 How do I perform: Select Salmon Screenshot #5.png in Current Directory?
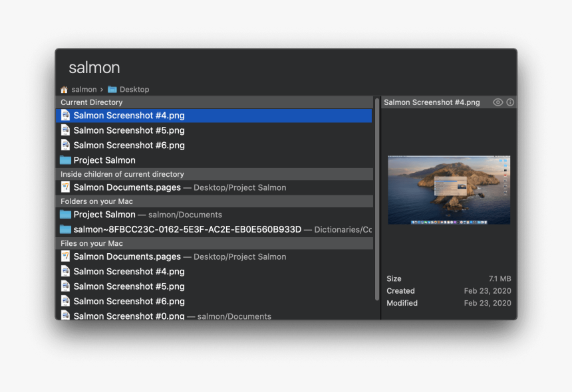(x=214, y=130)
